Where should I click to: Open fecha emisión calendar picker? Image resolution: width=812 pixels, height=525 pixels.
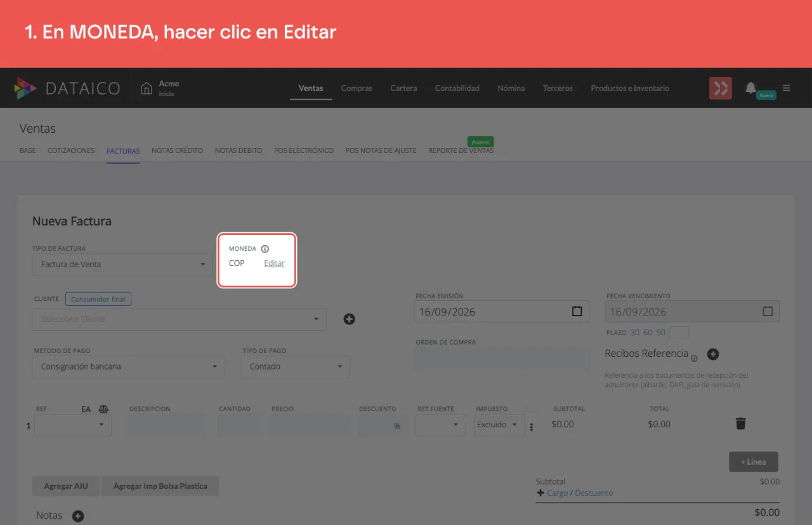[x=577, y=312]
